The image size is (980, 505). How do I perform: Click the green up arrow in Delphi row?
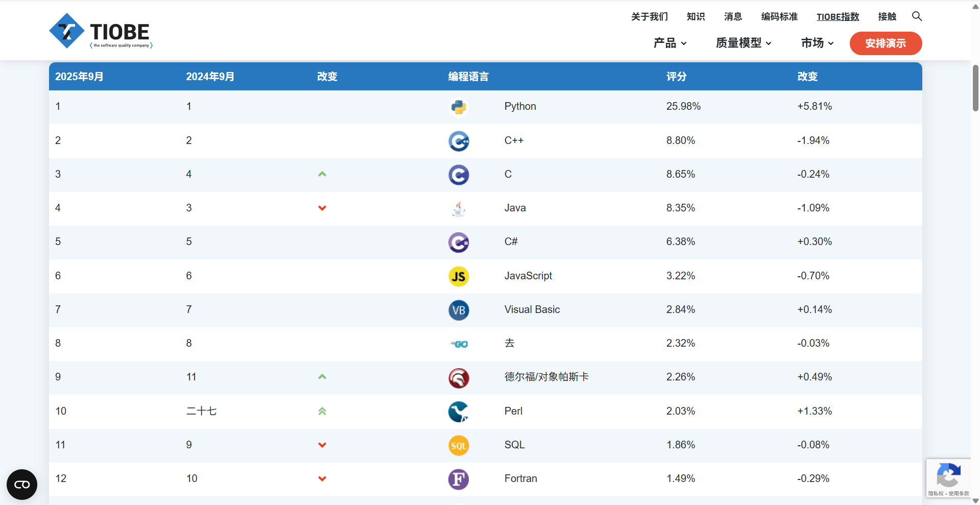coord(322,377)
